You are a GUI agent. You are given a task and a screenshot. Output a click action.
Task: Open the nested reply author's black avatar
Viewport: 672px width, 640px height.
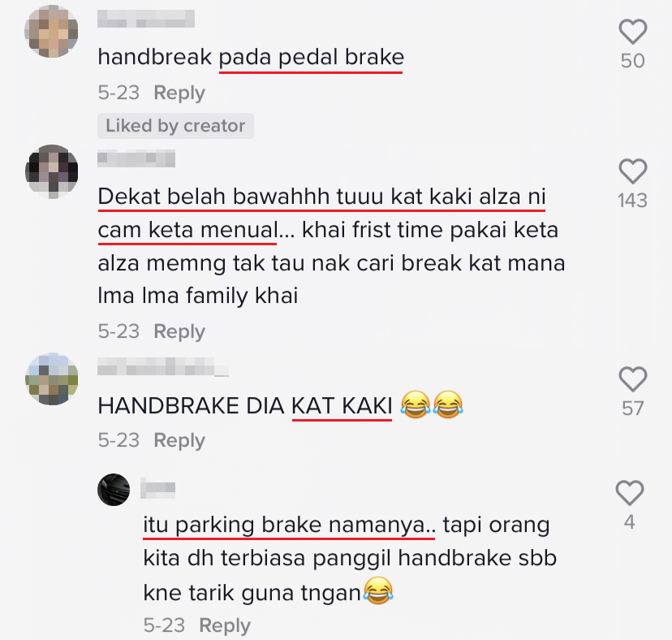[x=114, y=490]
